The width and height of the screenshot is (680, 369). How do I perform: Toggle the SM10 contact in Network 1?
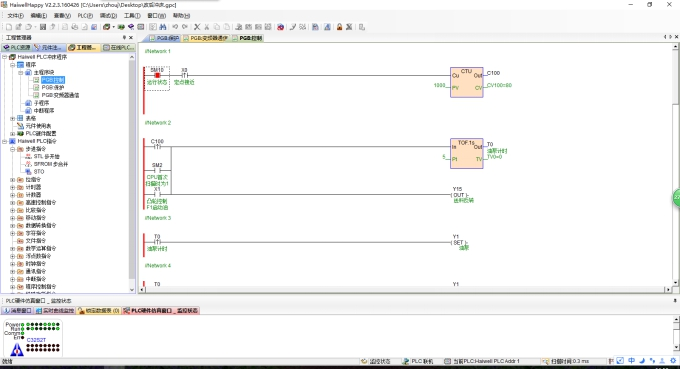(157, 75)
